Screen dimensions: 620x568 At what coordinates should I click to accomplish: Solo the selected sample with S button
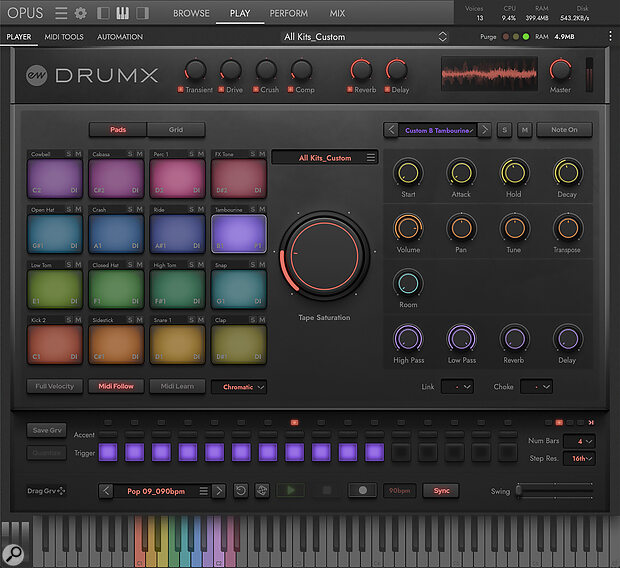(x=504, y=130)
